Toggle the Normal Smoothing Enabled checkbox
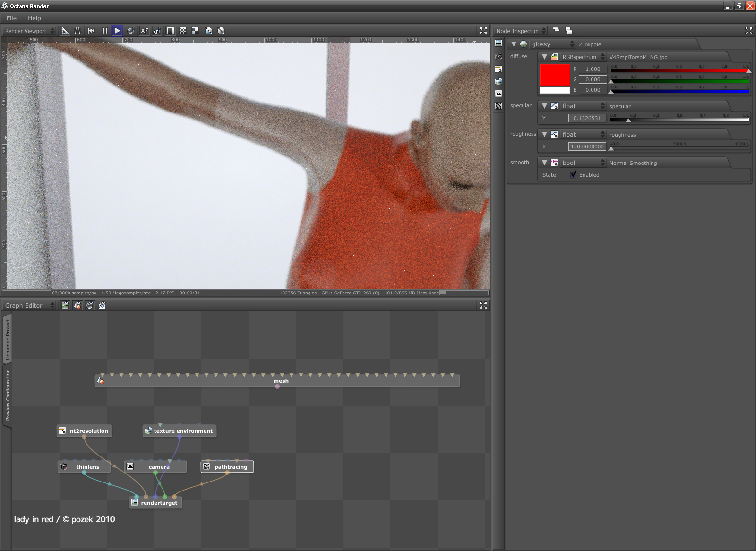756x551 pixels. (573, 175)
